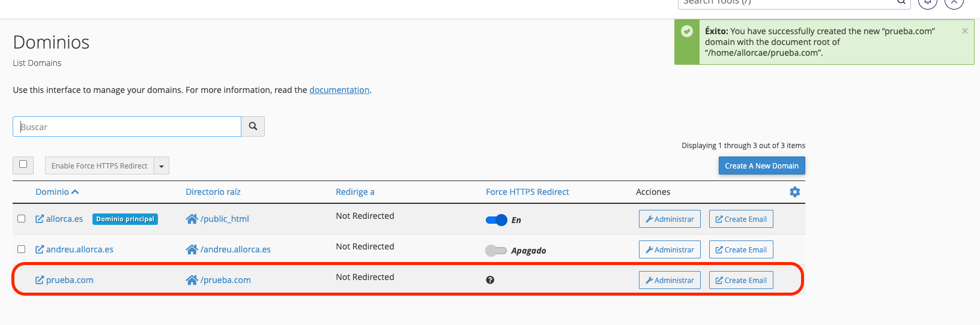Click Create A New Domain button
Screen dimensions: 980x325
[x=761, y=166]
